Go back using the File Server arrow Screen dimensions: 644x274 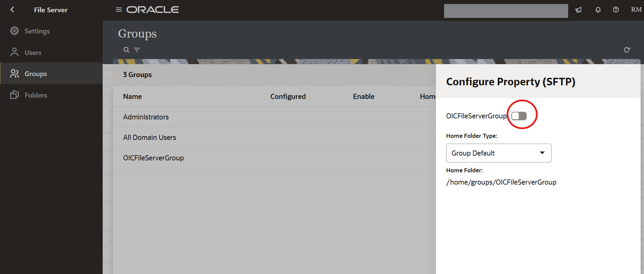tap(12, 10)
